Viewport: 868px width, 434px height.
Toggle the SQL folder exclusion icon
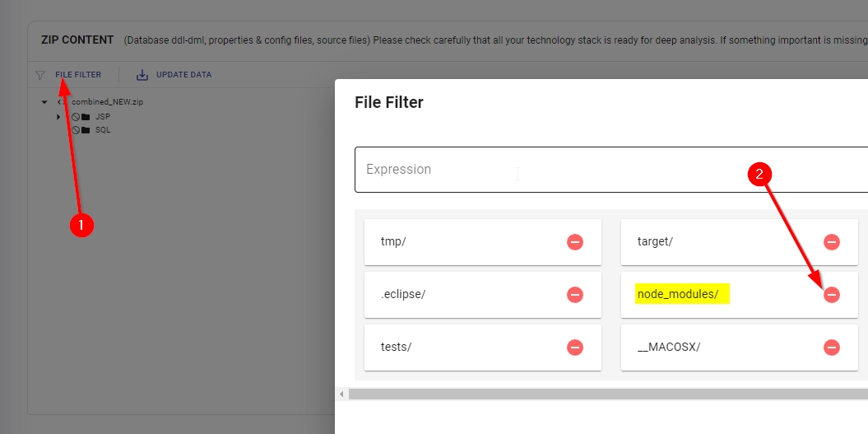pyautogui.click(x=75, y=130)
